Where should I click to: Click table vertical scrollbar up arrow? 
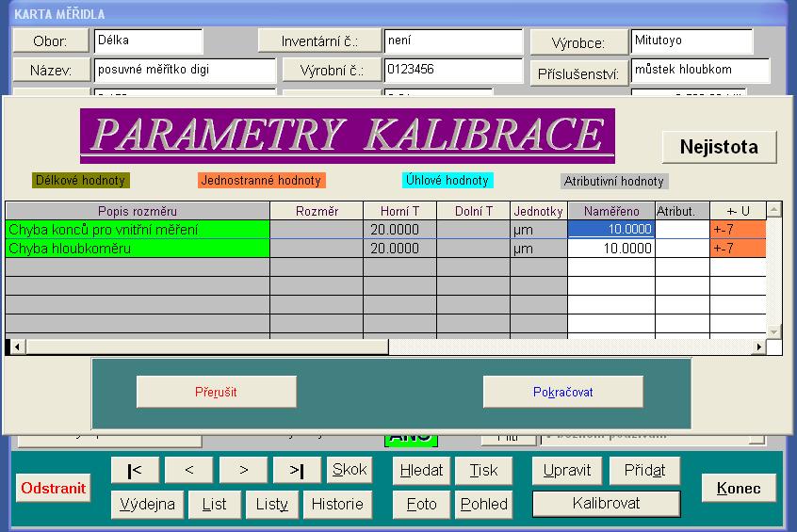[773, 209]
